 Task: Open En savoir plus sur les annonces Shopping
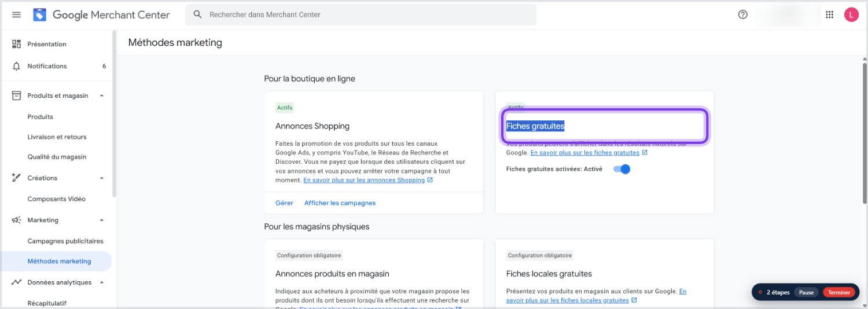[x=364, y=180]
